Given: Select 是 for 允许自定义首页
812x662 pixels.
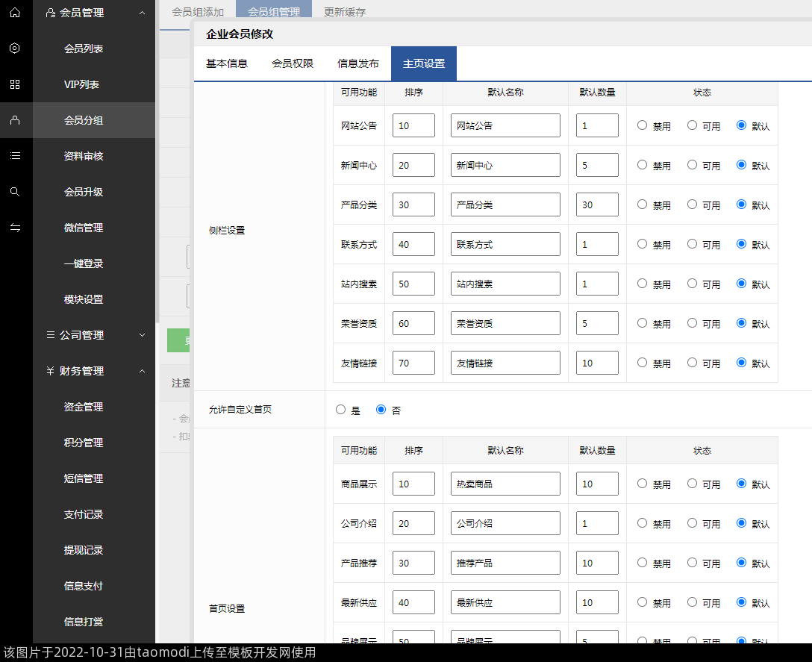Looking at the screenshot, I should [341, 410].
